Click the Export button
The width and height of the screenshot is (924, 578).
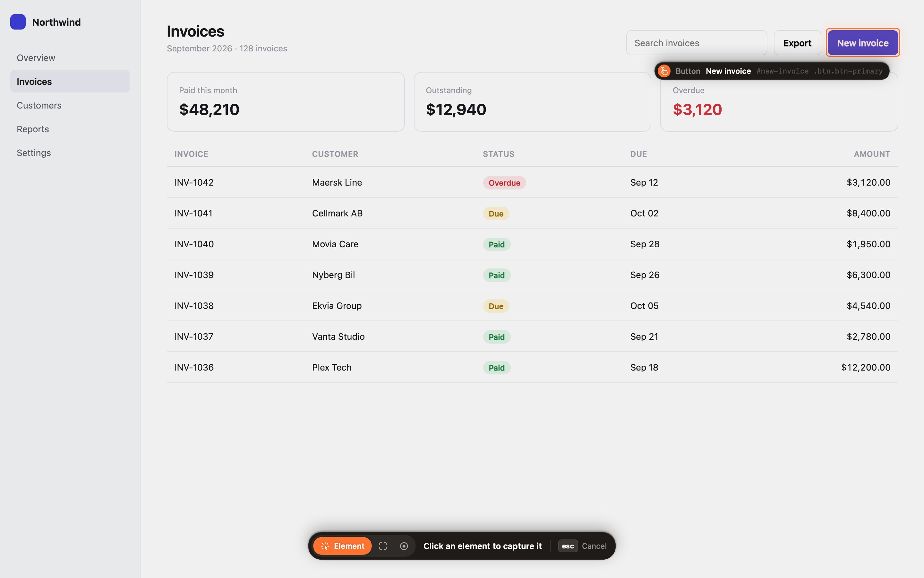coord(797,43)
